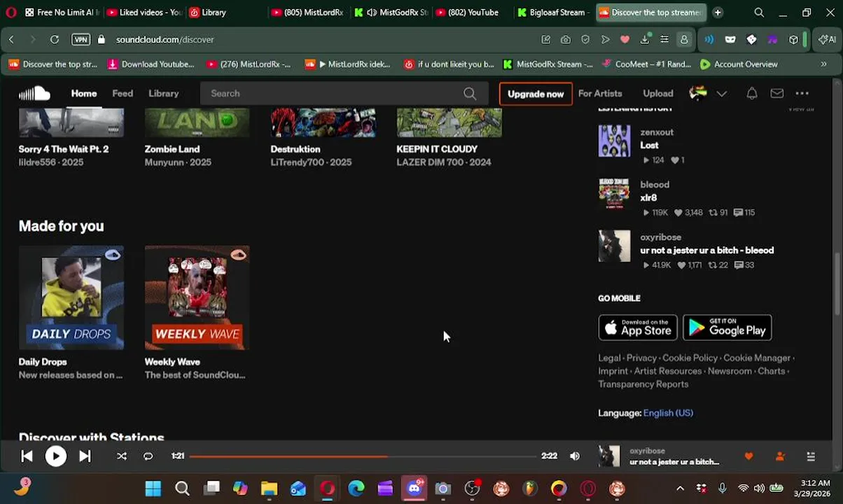Open Microsoft Edge from the taskbar
The height and width of the screenshot is (504, 843).
click(x=356, y=489)
